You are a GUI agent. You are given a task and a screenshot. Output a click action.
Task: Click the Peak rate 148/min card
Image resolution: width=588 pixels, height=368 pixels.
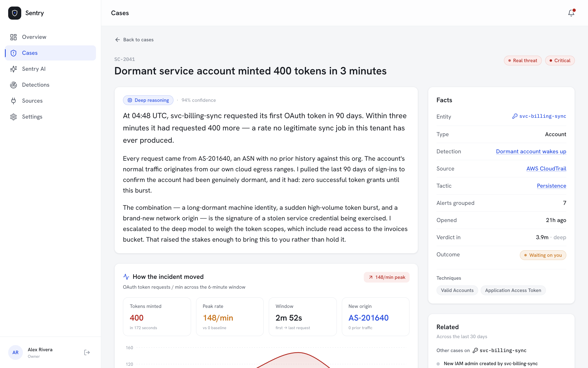click(x=230, y=317)
